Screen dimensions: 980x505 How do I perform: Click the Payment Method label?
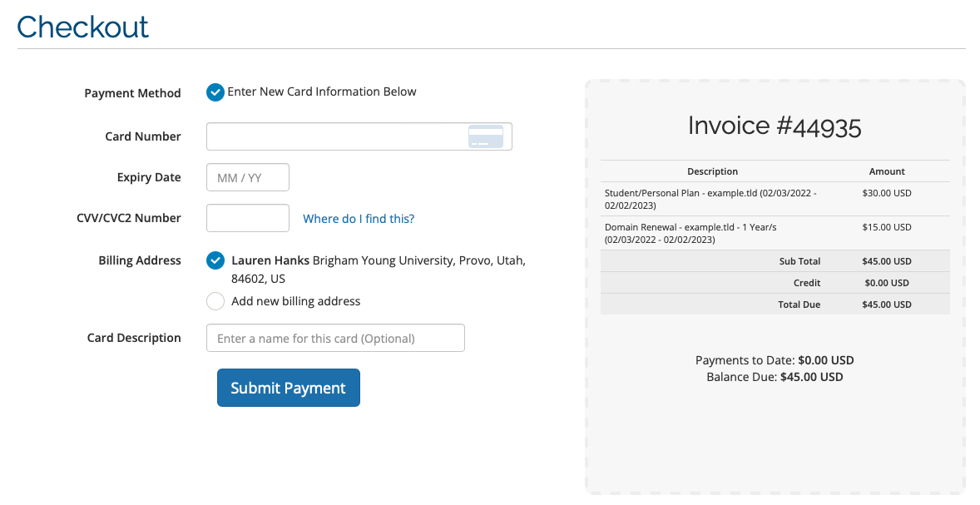(132, 93)
